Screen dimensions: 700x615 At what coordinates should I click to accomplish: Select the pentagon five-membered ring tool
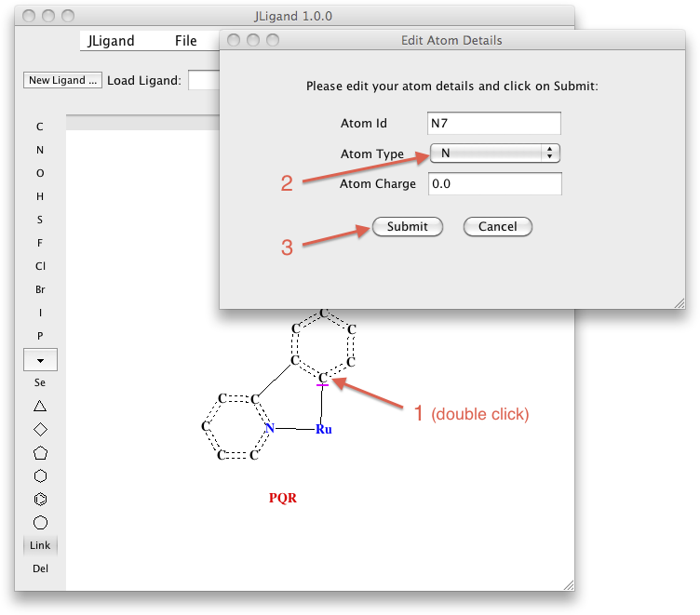[40, 453]
